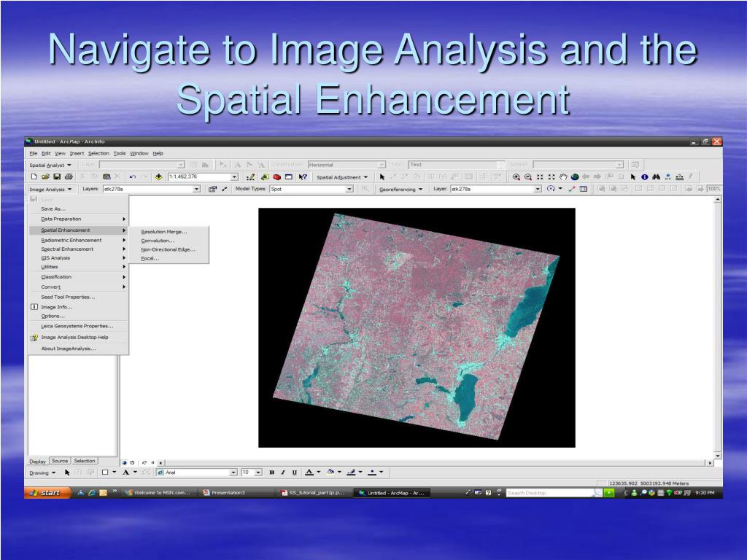Open the File menu
747x560 pixels.
click(34, 153)
